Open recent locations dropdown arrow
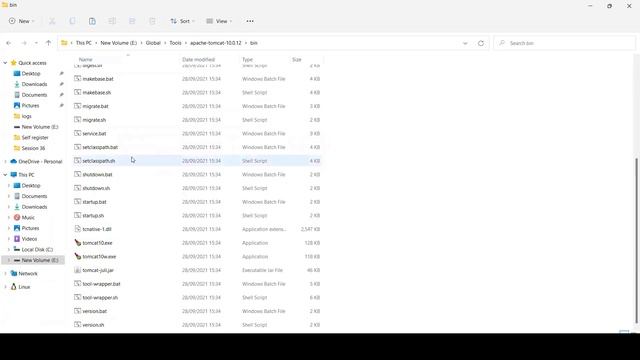The width and height of the screenshot is (640, 360). (36, 43)
